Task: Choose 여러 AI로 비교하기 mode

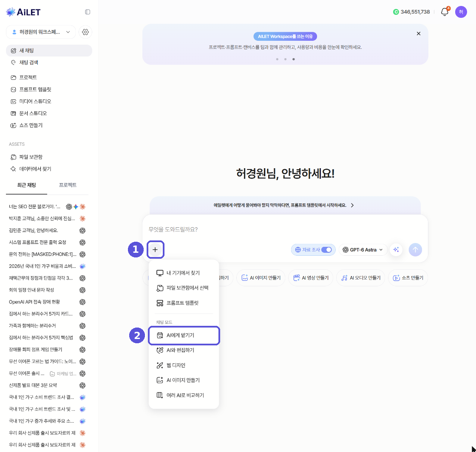Action: tap(184, 395)
